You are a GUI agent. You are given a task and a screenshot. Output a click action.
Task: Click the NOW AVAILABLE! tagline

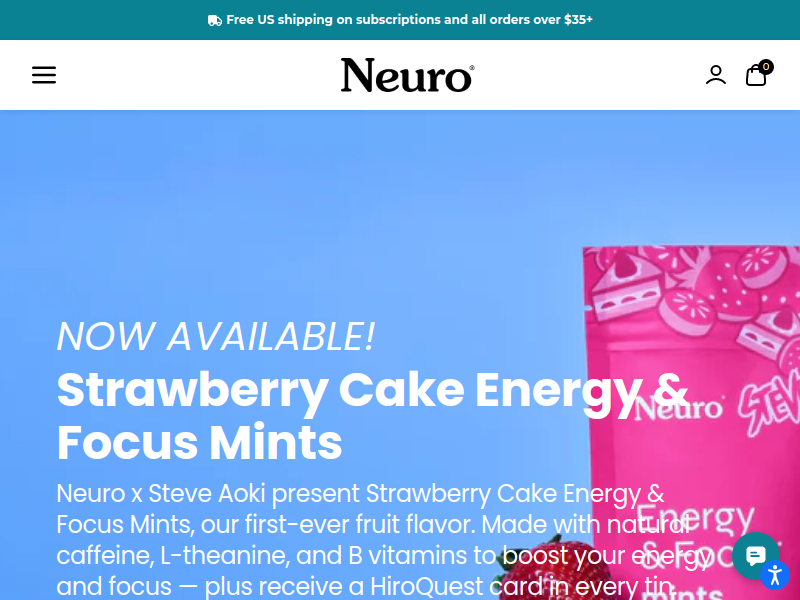(216, 336)
